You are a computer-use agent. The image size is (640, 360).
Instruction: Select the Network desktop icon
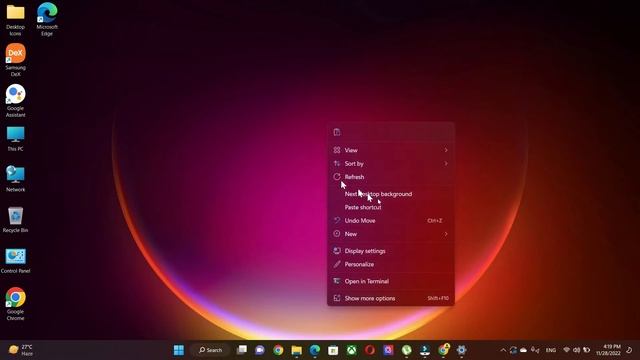16,179
